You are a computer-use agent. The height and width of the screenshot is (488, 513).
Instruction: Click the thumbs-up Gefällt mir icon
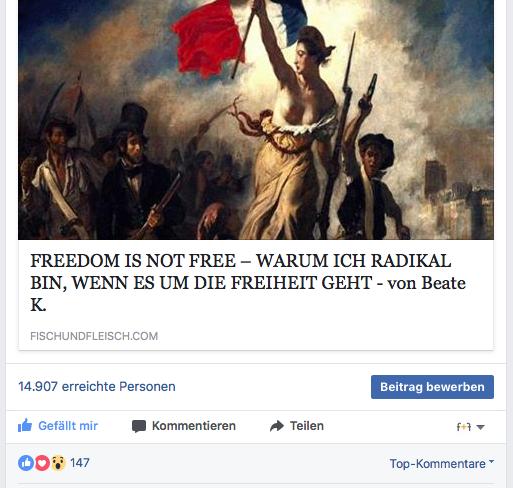(25, 425)
